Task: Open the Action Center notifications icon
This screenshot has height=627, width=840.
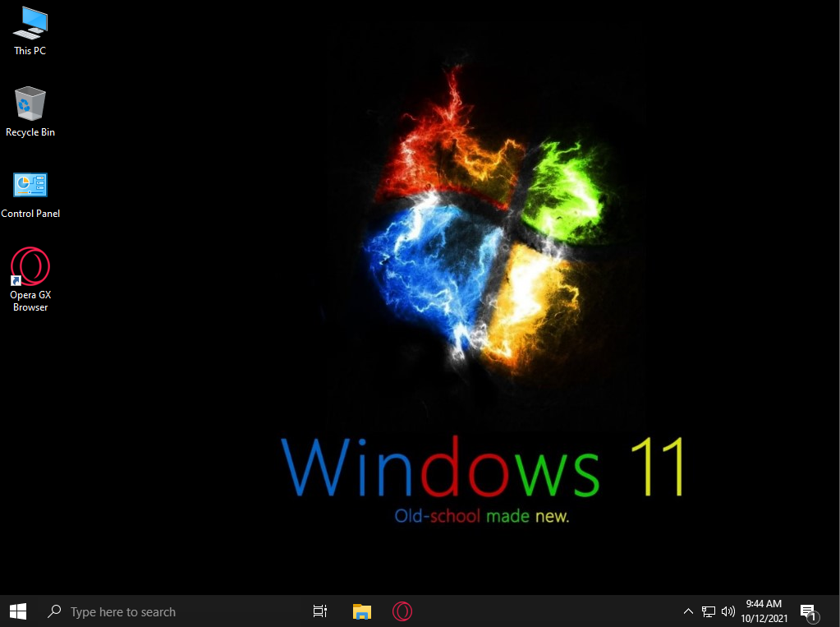Action: pos(809,612)
